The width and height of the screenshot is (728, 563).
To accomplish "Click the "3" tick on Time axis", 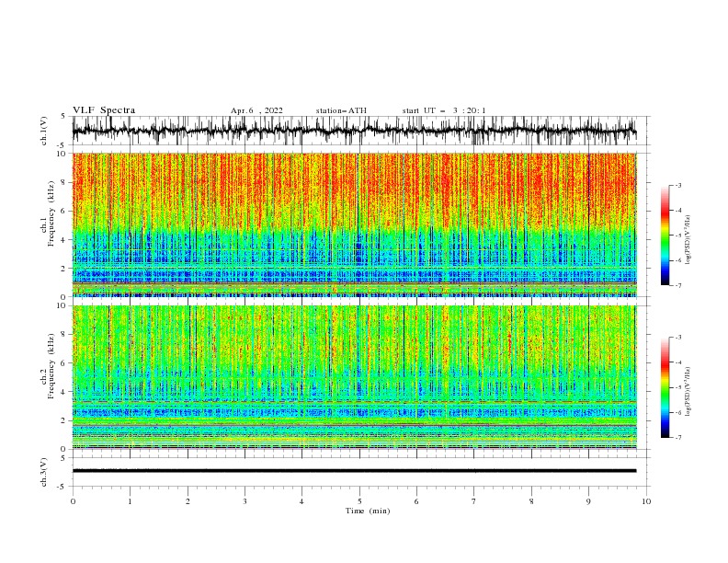I will [x=245, y=501].
